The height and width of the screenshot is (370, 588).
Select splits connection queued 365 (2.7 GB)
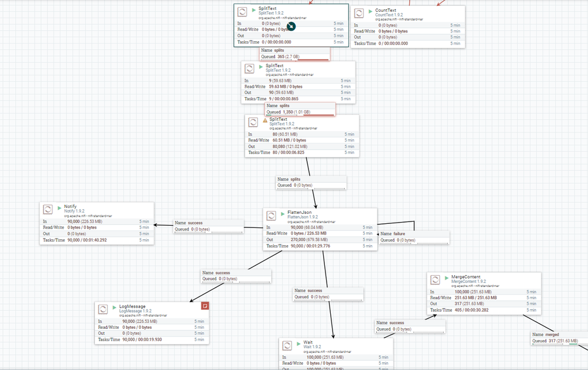(295, 53)
